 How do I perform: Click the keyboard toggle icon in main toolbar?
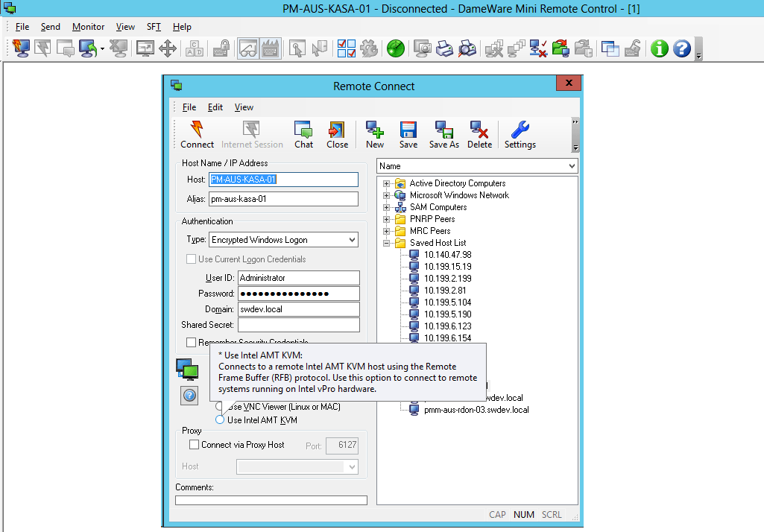pyautogui.click(x=271, y=48)
